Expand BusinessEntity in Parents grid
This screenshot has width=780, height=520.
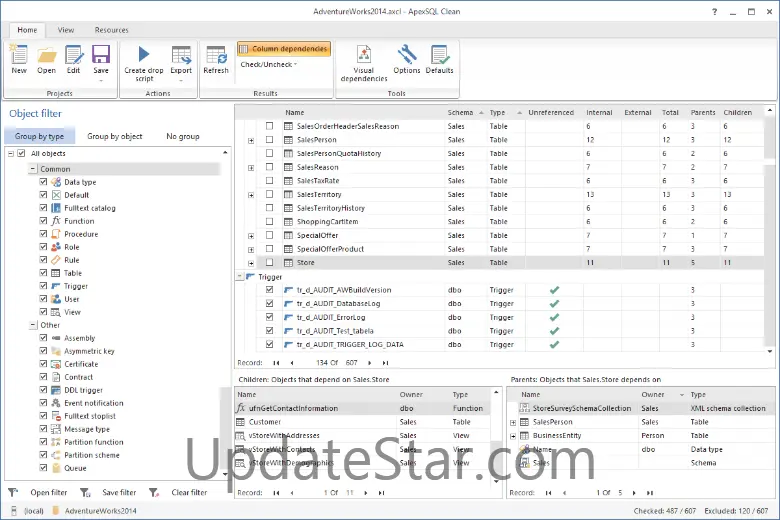(x=513, y=436)
